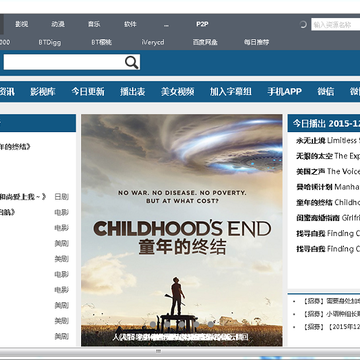Click 加入字幕组 in the navigation bar
The height and width of the screenshot is (360, 360).
(x=231, y=92)
